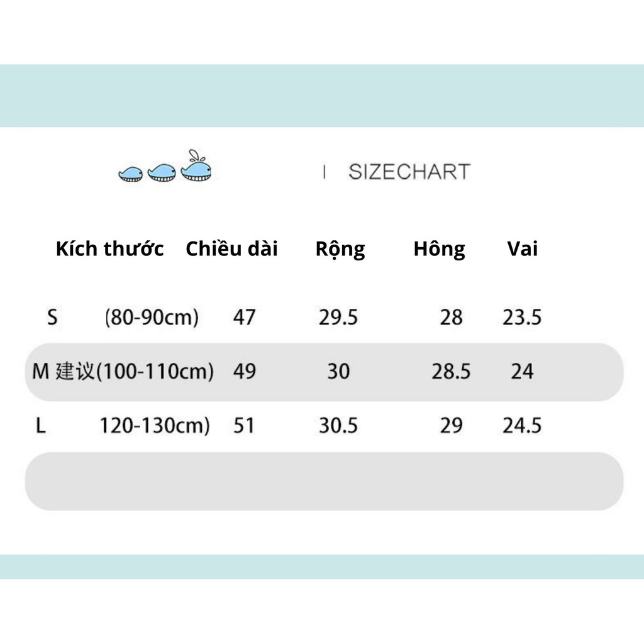The height and width of the screenshot is (644, 644).
Task: Select the Kích thước column header
Action: point(109,249)
